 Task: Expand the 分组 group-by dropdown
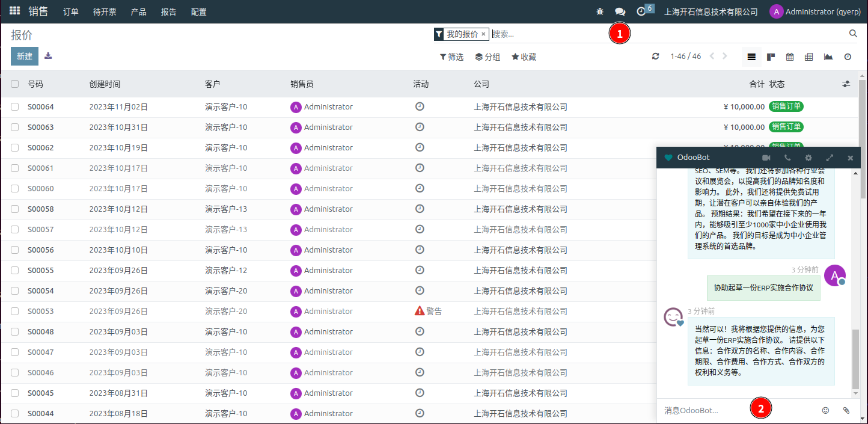(487, 57)
